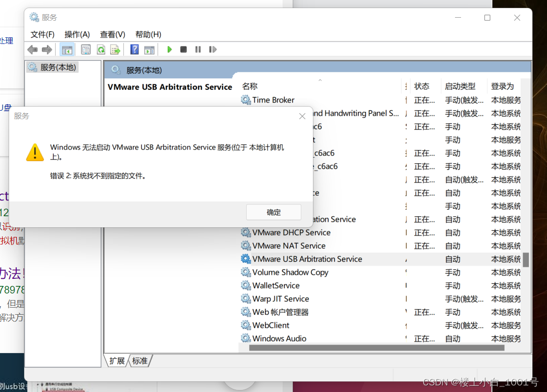547x392 pixels.
Task: Click the gear icon beside Web 帐户管理器
Action: (x=246, y=312)
